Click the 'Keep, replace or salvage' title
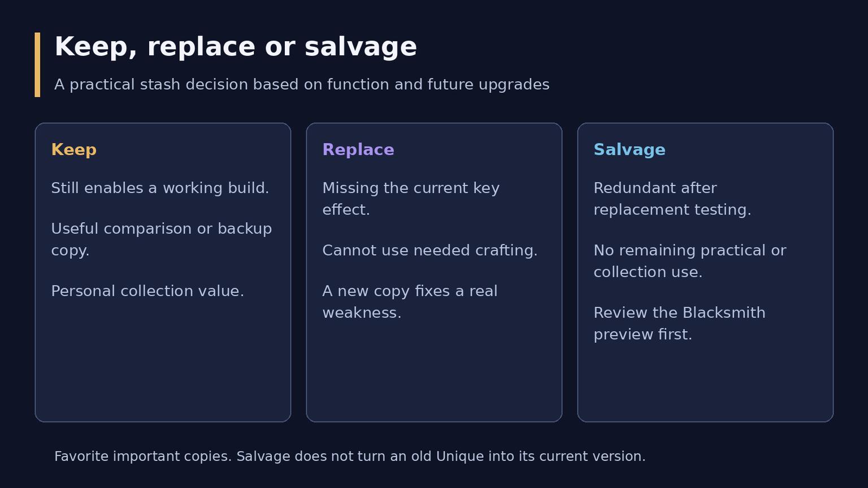Image resolution: width=868 pixels, height=488 pixels. tap(236, 47)
